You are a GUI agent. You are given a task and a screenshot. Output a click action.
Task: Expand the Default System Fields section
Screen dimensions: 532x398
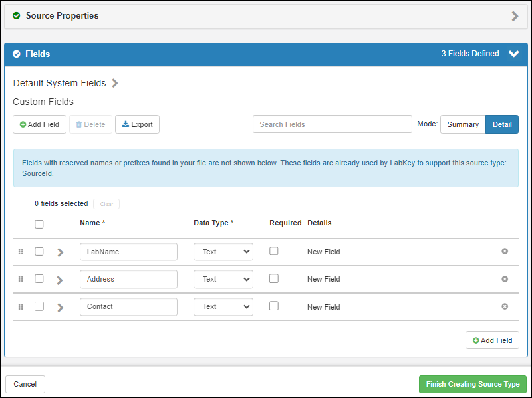(x=115, y=84)
